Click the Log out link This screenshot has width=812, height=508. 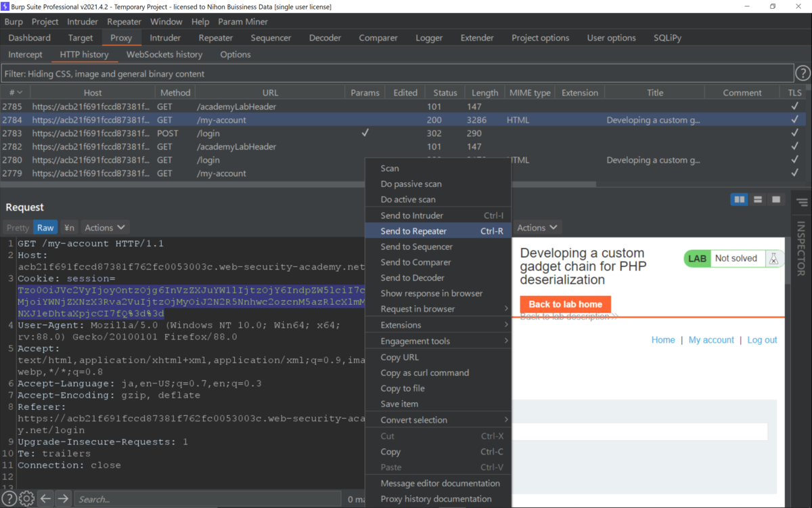point(762,340)
